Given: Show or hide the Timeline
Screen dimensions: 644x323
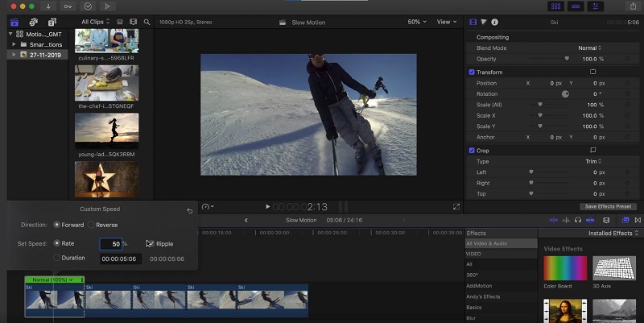Looking at the screenshot, I should (x=576, y=6).
